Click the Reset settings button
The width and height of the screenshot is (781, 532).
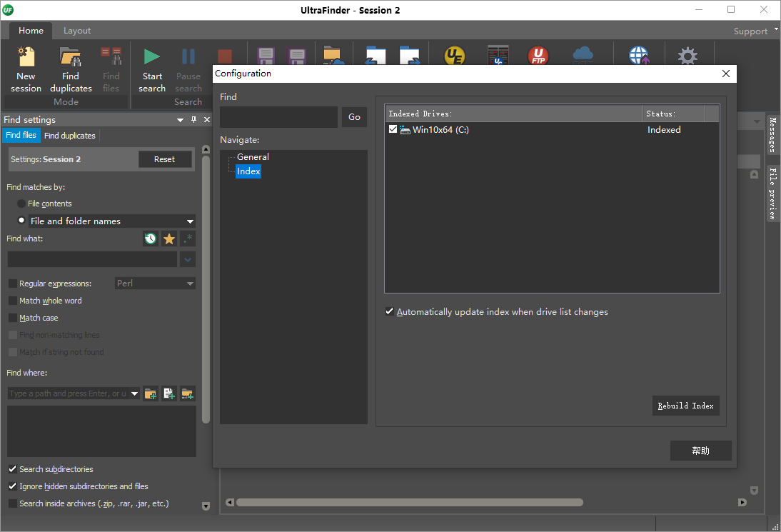pos(164,159)
